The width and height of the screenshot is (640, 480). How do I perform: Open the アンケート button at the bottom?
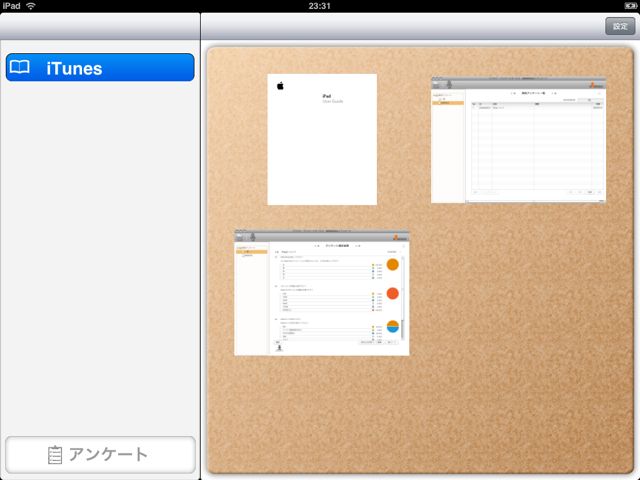(x=100, y=455)
